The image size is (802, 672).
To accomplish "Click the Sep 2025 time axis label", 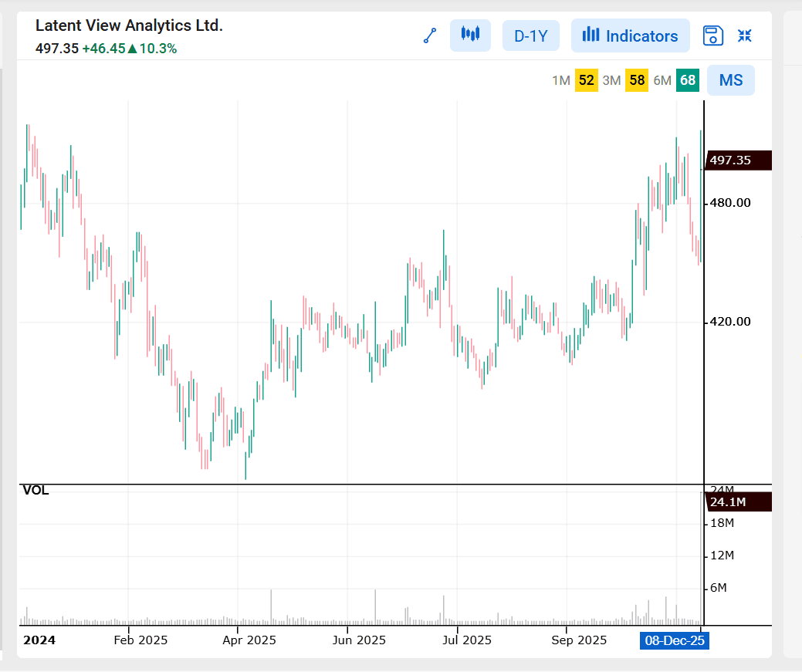I will click(x=579, y=640).
